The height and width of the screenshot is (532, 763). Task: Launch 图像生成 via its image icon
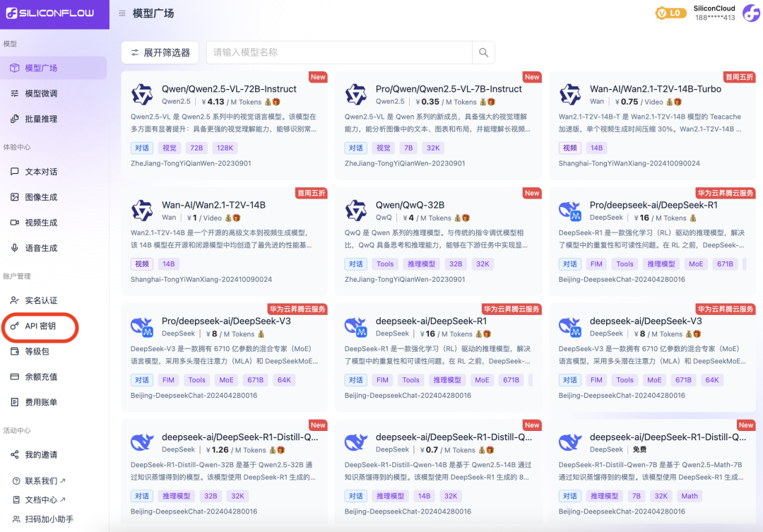pos(14,196)
